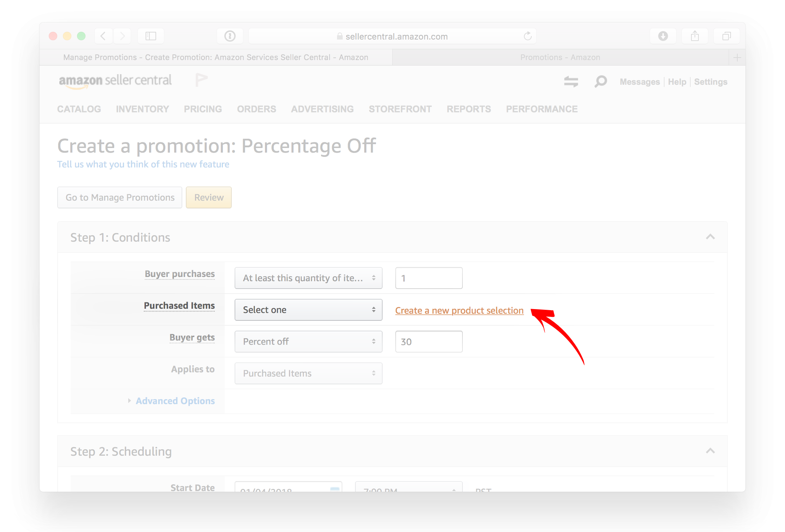
Task: Open Messages link
Action: [x=640, y=82]
